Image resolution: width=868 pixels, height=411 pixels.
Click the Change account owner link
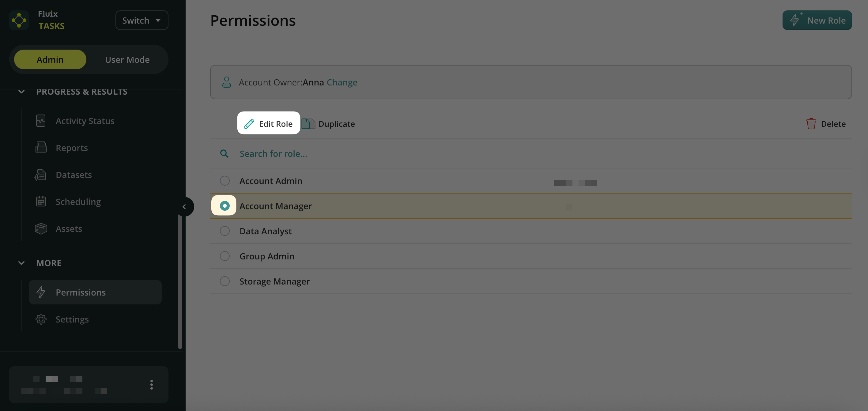(342, 82)
